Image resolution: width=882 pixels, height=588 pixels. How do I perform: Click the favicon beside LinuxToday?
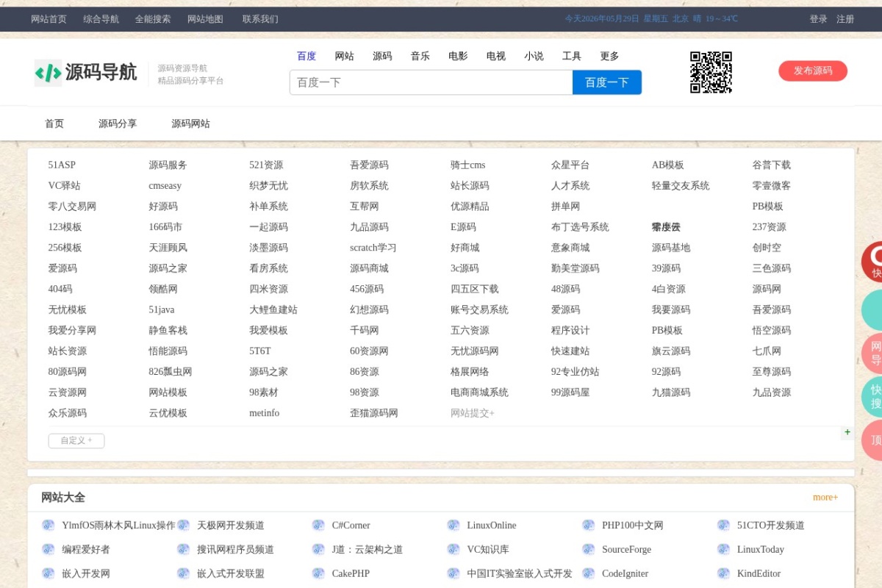[x=724, y=550]
